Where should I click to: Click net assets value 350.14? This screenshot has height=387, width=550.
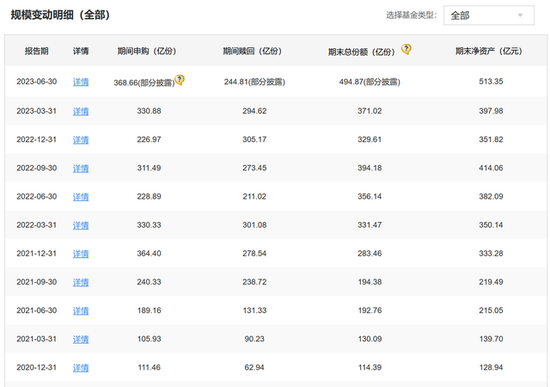point(491,225)
